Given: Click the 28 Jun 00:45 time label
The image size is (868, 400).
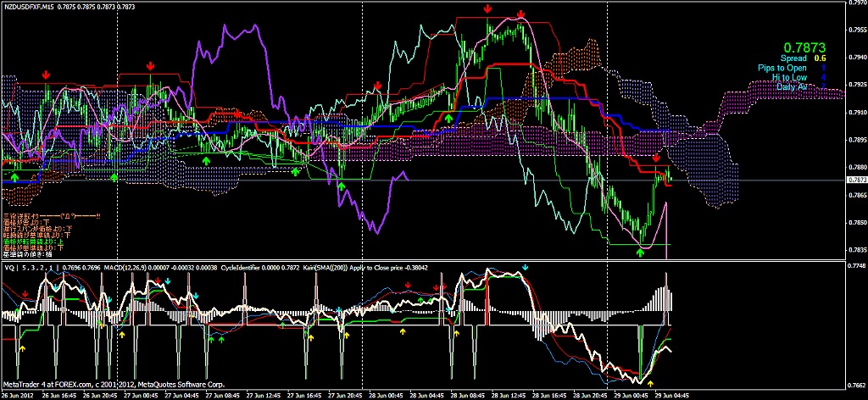Looking at the screenshot, I should coord(386,396).
